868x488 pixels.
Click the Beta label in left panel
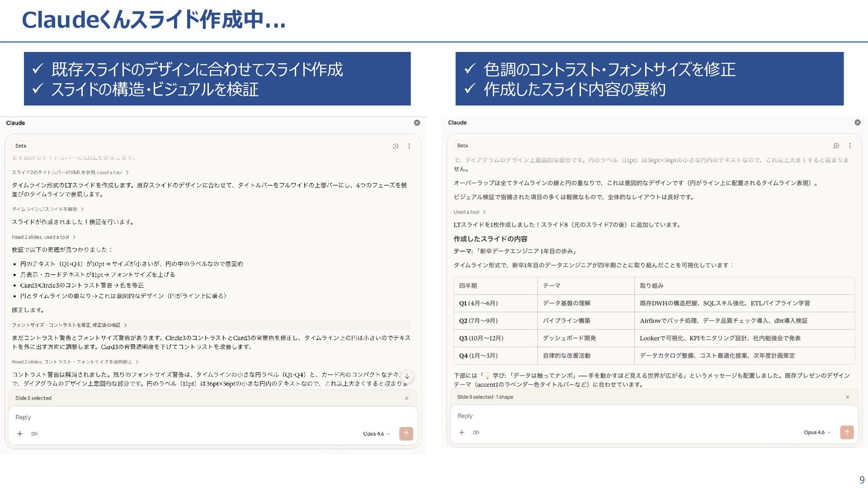coord(21,146)
